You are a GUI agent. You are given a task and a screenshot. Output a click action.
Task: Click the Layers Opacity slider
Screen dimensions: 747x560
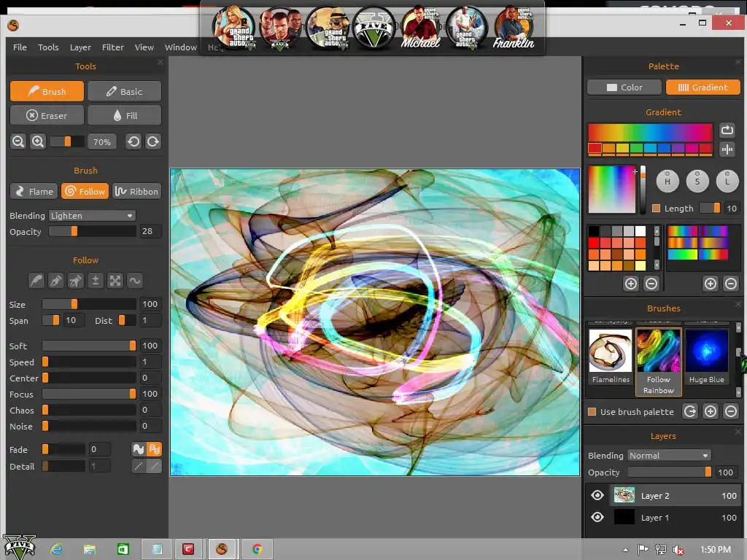pos(670,472)
